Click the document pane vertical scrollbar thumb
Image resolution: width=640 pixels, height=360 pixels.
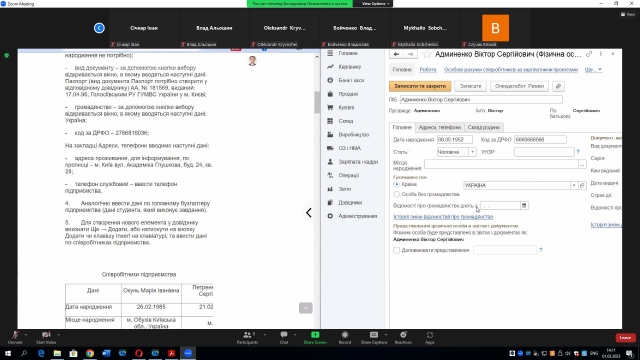317,102
